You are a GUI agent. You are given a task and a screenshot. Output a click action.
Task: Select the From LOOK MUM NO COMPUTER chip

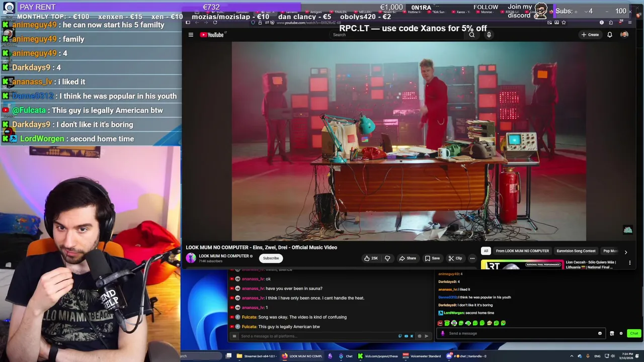tap(522, 251)
